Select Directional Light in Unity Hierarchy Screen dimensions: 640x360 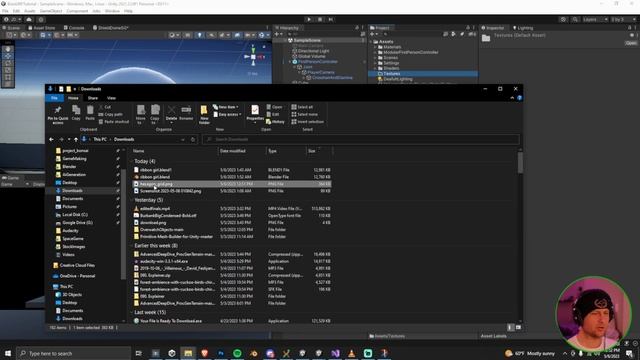tap(313, 51)
